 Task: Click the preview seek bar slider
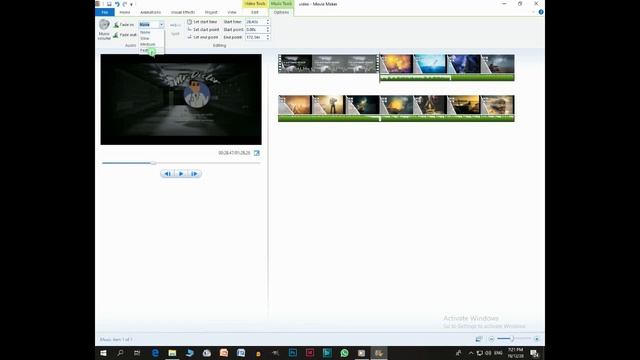tap(153, 163)
